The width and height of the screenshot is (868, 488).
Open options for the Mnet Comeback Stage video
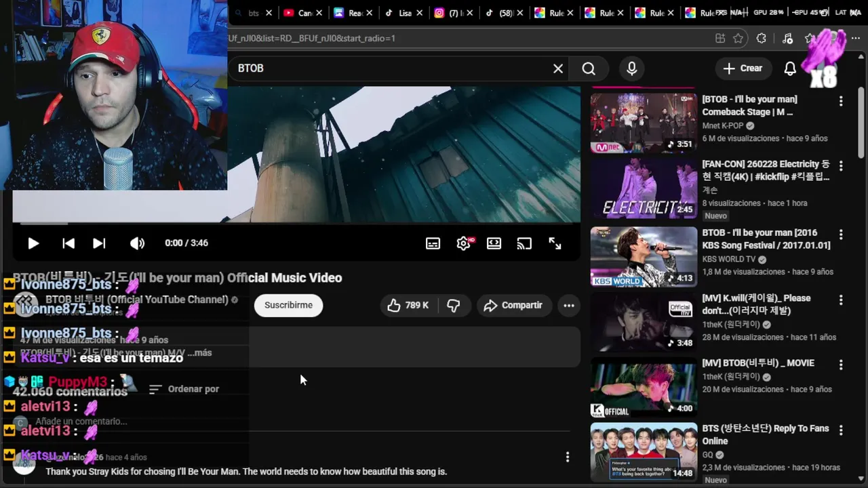click(x=841, y=101)
